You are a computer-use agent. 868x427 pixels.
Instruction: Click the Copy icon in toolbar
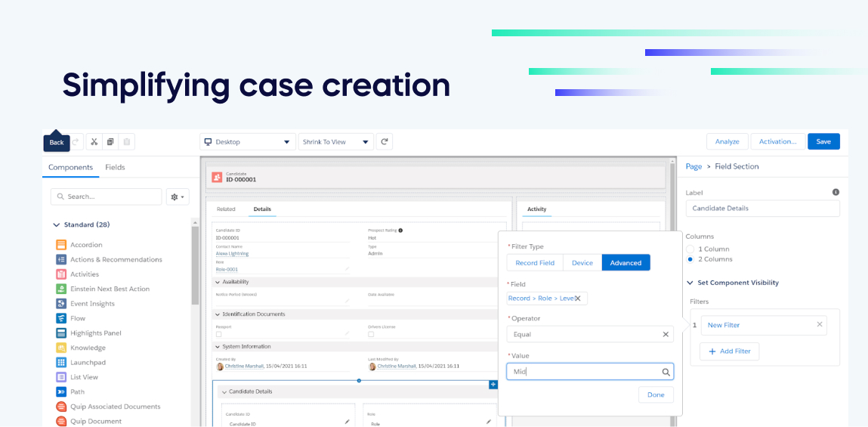110,142
